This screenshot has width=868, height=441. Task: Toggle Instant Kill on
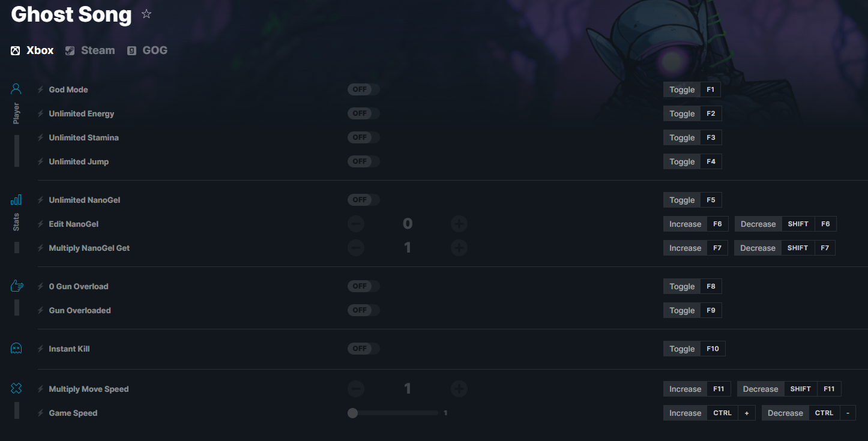click(x=364, y=349)
